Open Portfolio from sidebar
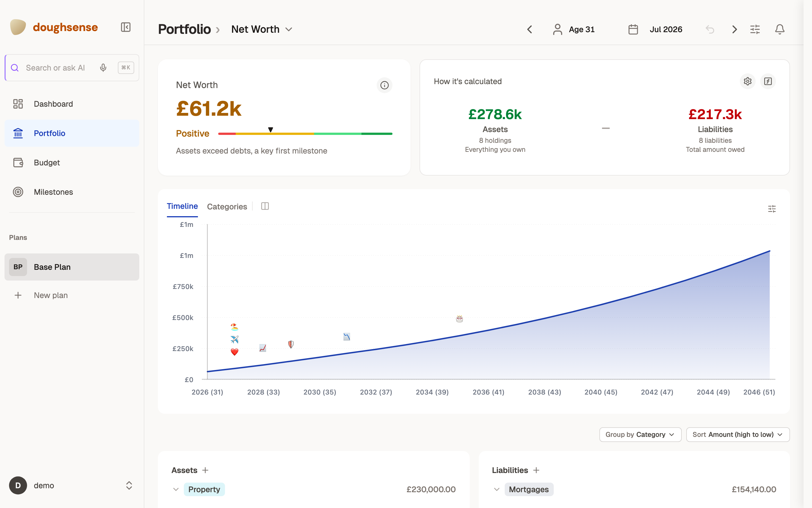The image size is (812, 508). pyautogui.click(x=72, y=133)
